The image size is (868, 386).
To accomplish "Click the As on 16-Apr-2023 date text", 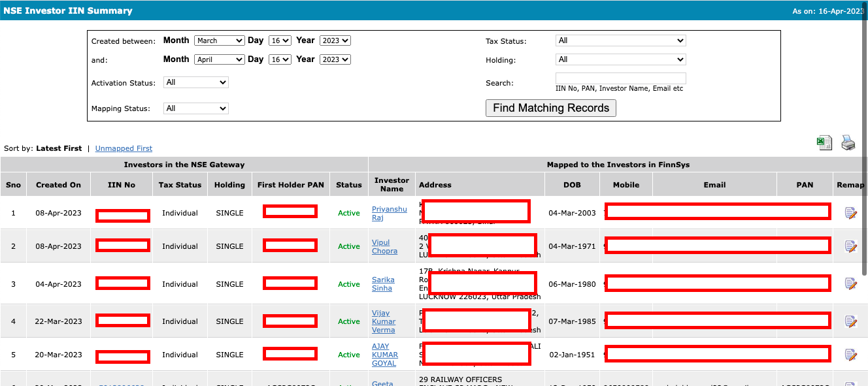I will pos(828,11).
